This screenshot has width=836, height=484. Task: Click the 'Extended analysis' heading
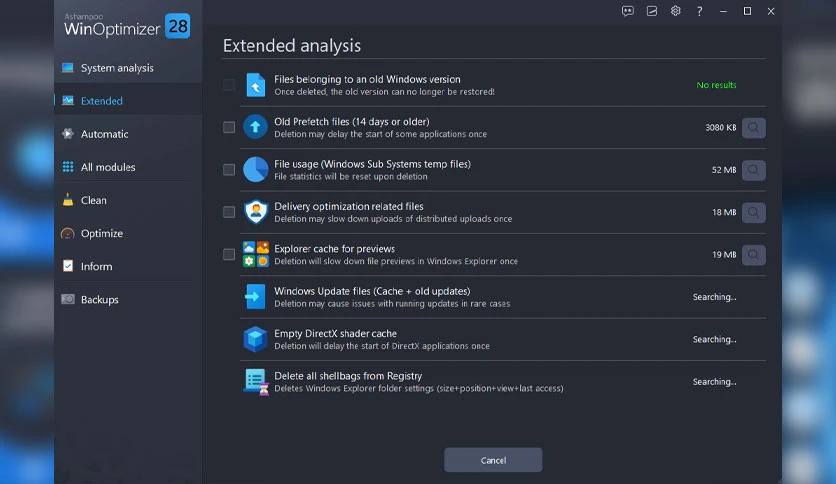click(292, 45)
